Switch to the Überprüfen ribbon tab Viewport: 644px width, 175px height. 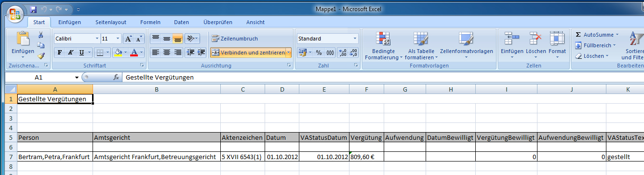(218, 22)
